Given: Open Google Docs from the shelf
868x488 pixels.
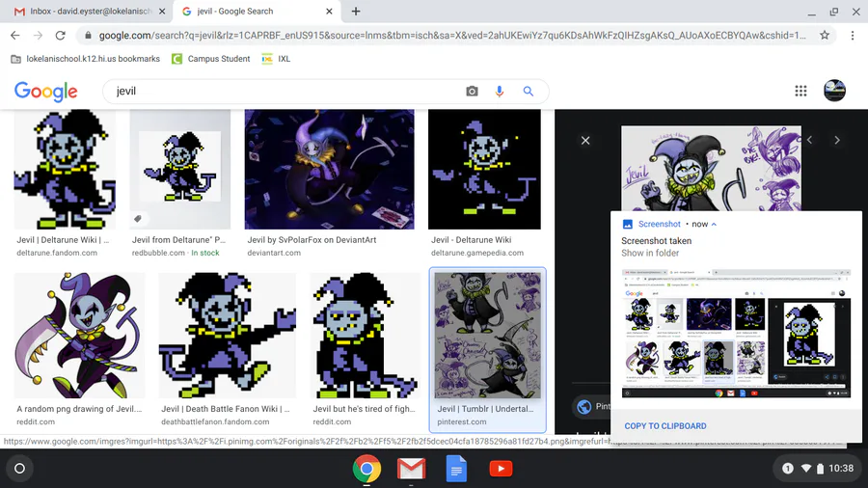Looking at the screenshot, I should [x=456, y=469].
